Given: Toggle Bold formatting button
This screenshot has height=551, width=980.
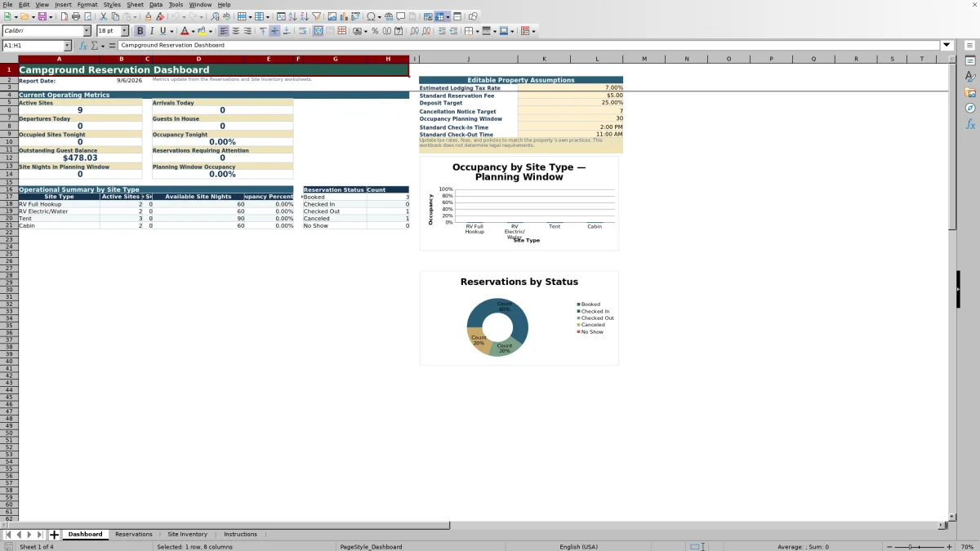Looking at the screenshot, I should [140, 31].
